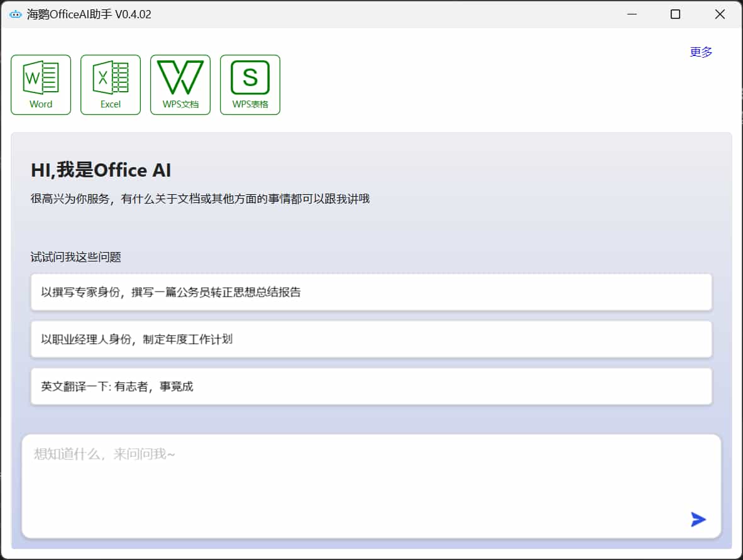This screenshot has width=743, height=560.
Task: Click the robot app icon in title bar
Action: (x=16, y=14)
